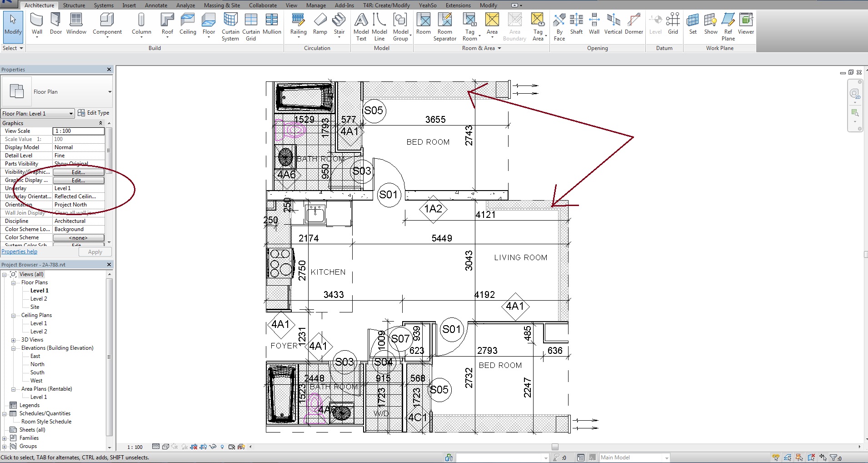Activate the Column tool
Image resolution: width=868 pixels, height=463 pixels.
pos(141,25)
